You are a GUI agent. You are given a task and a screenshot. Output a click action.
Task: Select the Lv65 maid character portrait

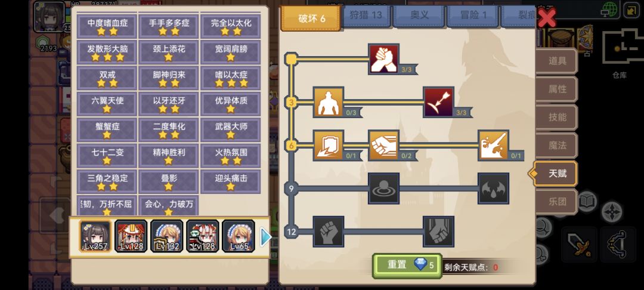238,236
